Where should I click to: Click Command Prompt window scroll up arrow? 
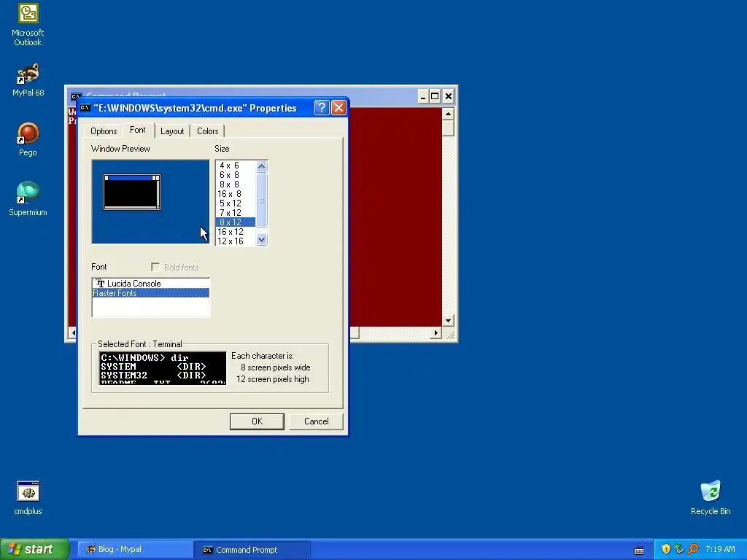[448, 114]
